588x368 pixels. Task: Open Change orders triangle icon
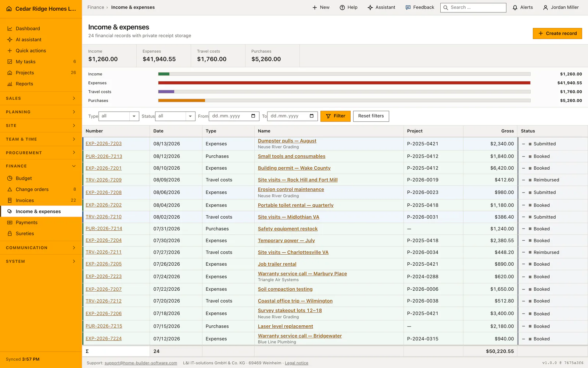coord(10,190)
